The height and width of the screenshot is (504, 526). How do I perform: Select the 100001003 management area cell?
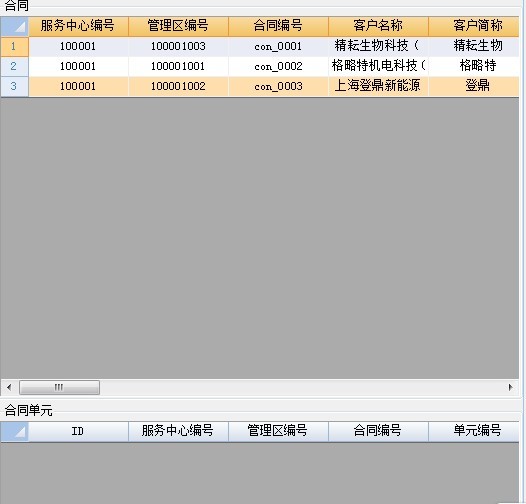coord(178,46)
